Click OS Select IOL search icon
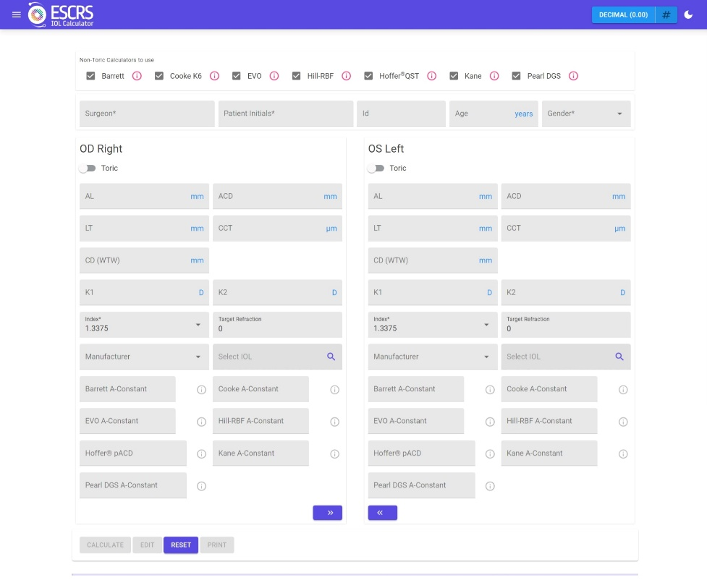 [x=619, y=357]
